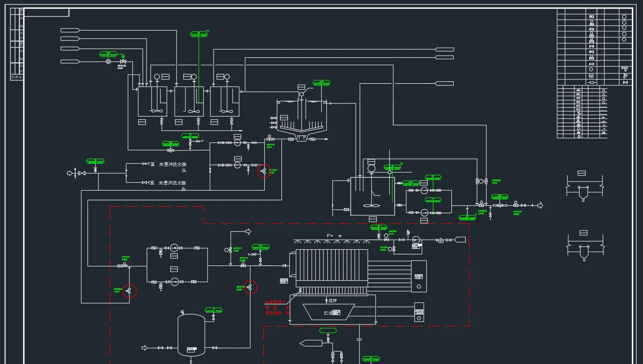Click the red-clouded valve at far lower left

point(129,291)
